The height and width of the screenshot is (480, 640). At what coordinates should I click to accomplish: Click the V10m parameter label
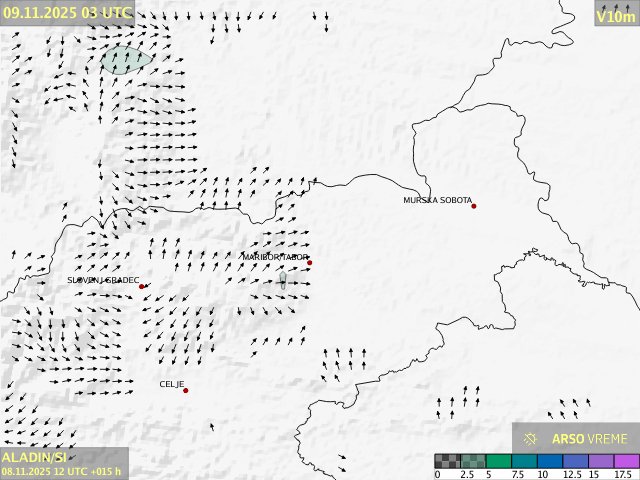point(615,16)
